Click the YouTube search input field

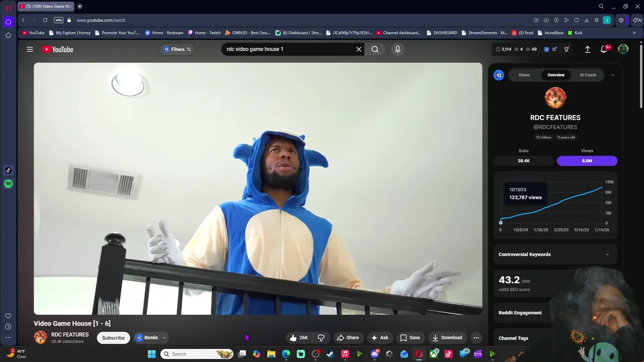(x=289, y=49)
